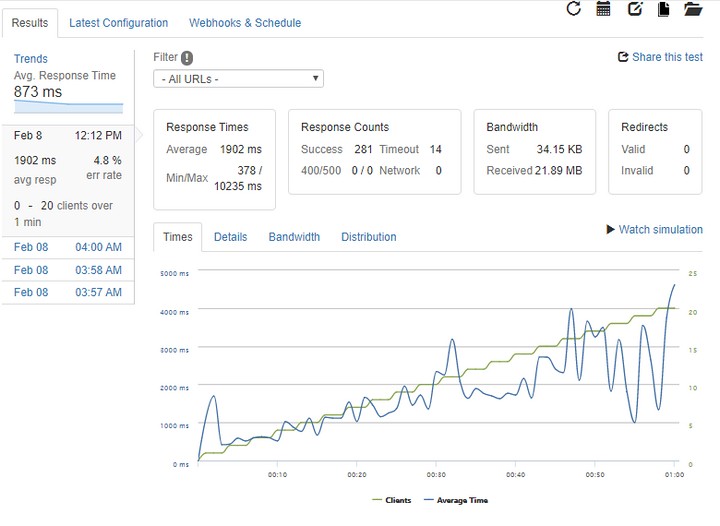Click the edit test pencil icon
Viewport: 720px width, 526px height.
(x=634, y=9)
